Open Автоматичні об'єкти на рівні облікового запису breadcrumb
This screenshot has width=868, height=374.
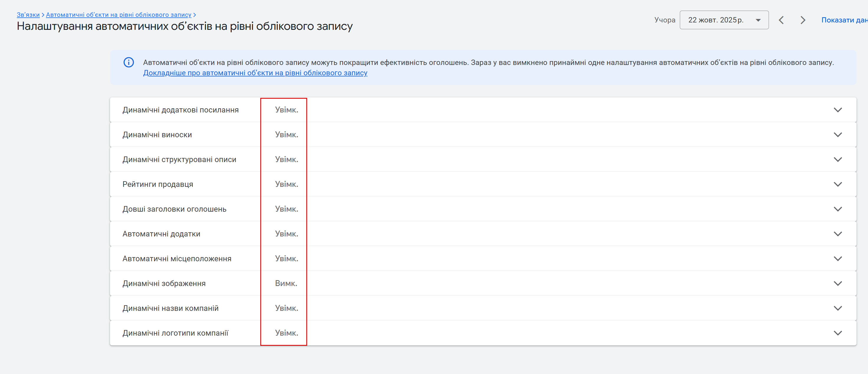118,15
